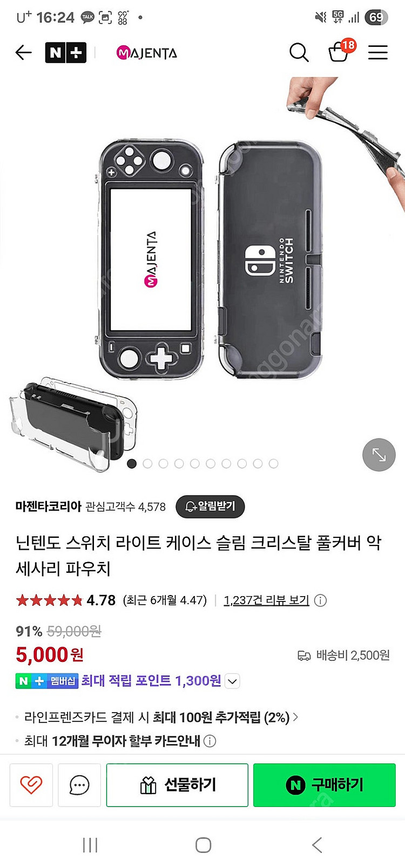Tap the 선물하기 gift button
The width and height of the screenshot is (405, 868).
177,785
